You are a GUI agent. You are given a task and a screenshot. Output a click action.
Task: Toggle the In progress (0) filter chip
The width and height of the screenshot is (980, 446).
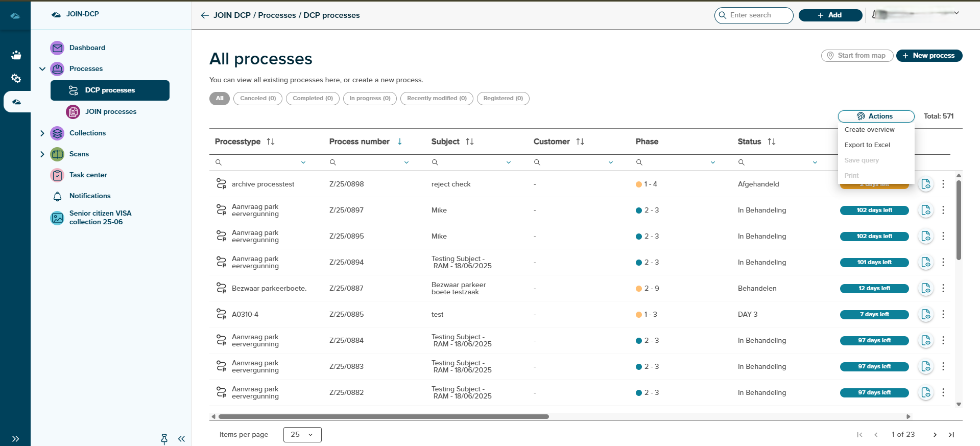point(370,98)
